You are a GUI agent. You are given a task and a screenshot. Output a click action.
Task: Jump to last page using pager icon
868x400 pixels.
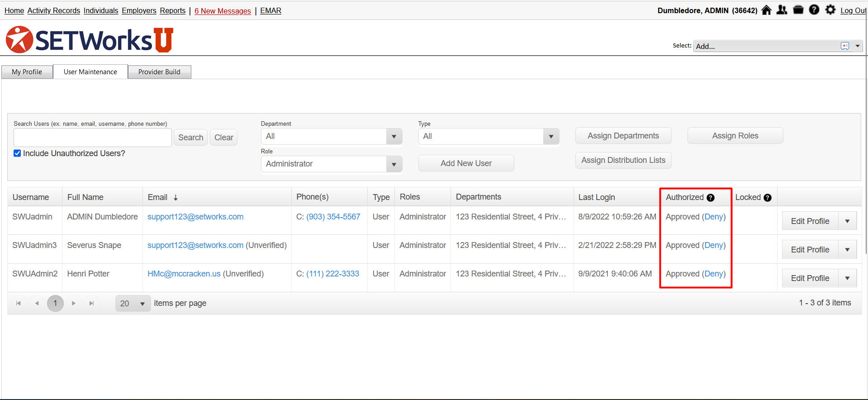point(92,303)
